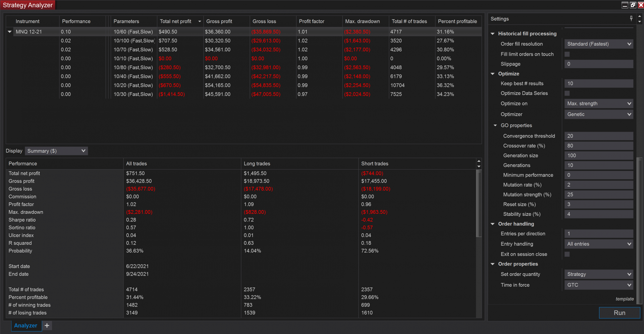This screenshot has width=644, height=334.
Task: Pin the Settings panel
Action: point(631,18)
